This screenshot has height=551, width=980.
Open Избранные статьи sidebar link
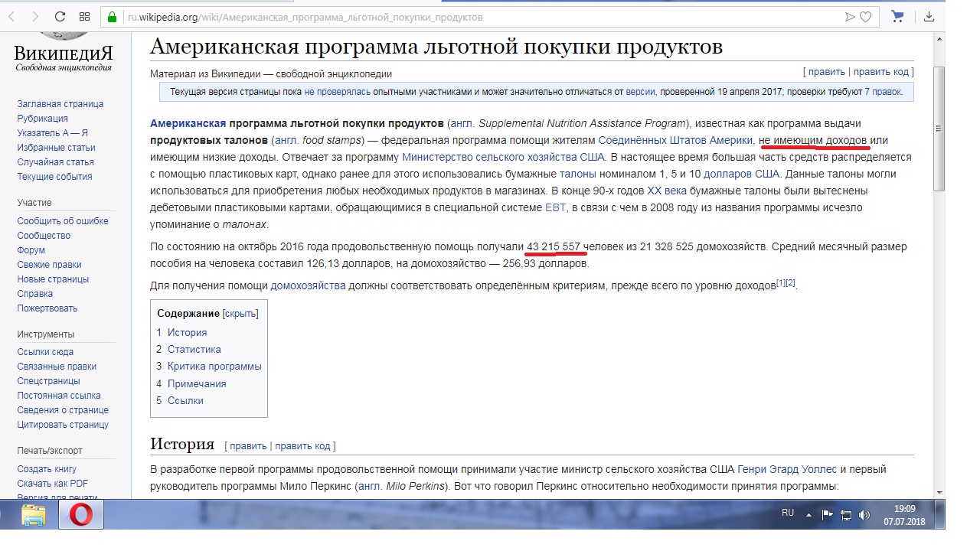click(56, 148)
